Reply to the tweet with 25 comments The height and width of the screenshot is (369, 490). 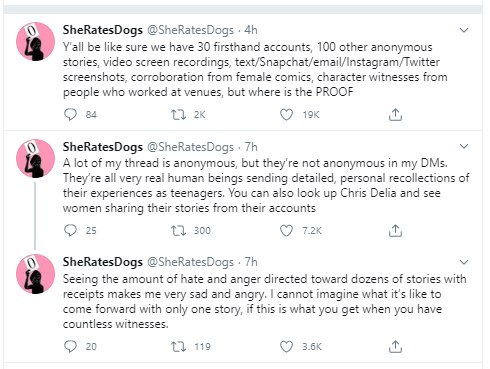point(70,230)
